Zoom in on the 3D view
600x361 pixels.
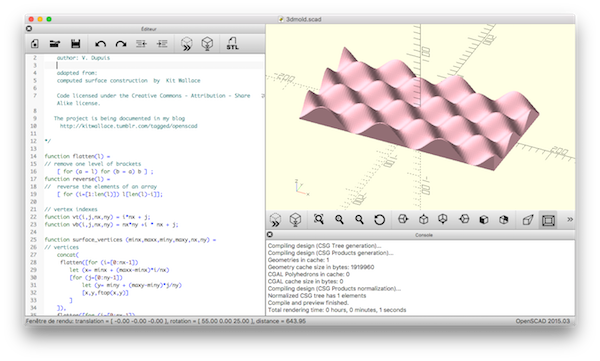[339, 219]
